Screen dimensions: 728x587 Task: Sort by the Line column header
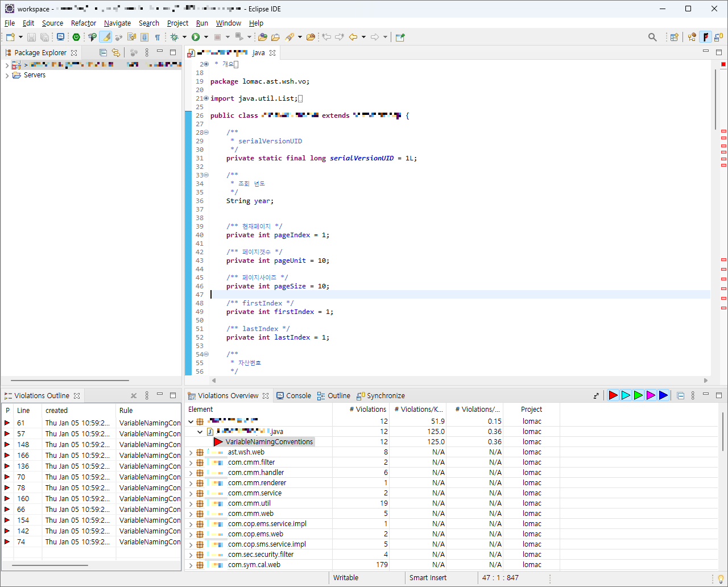[x=28, y=410]
